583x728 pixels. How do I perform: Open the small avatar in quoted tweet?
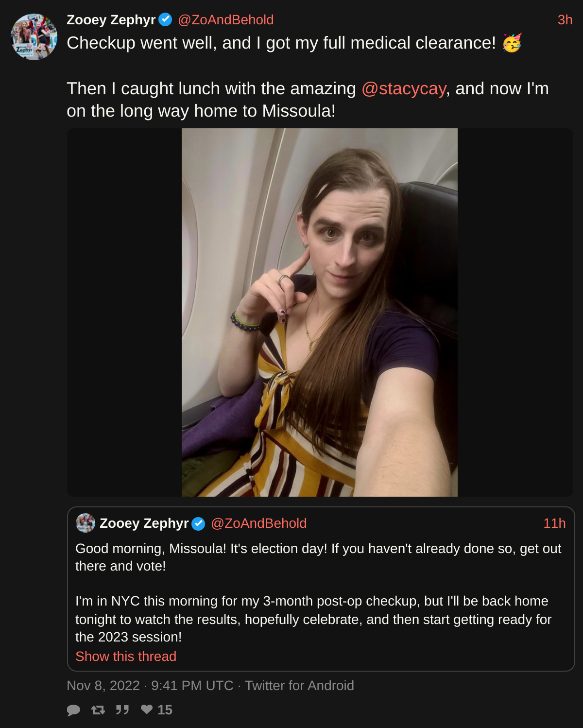pyautogui.click(x=86, y=523)
